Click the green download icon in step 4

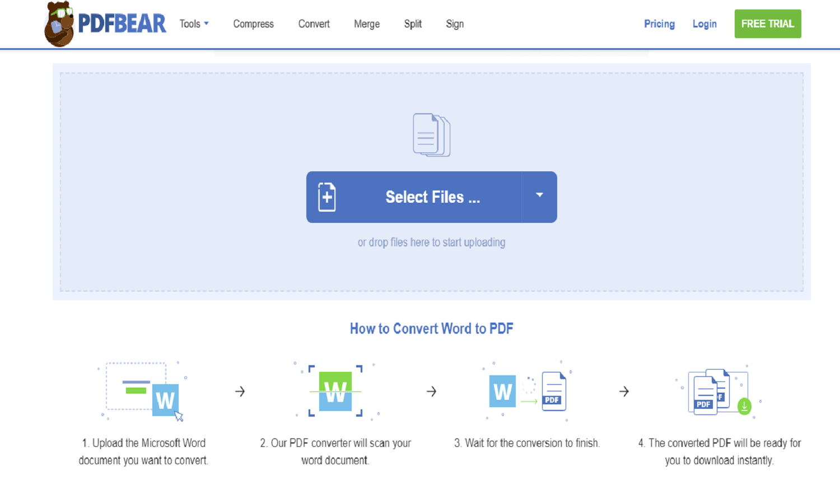coord(744,407)
